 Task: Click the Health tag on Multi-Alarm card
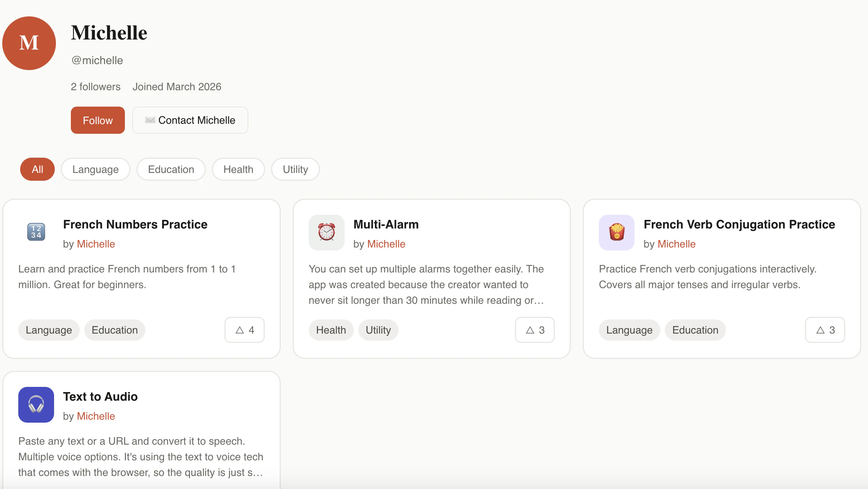(331, 330)
